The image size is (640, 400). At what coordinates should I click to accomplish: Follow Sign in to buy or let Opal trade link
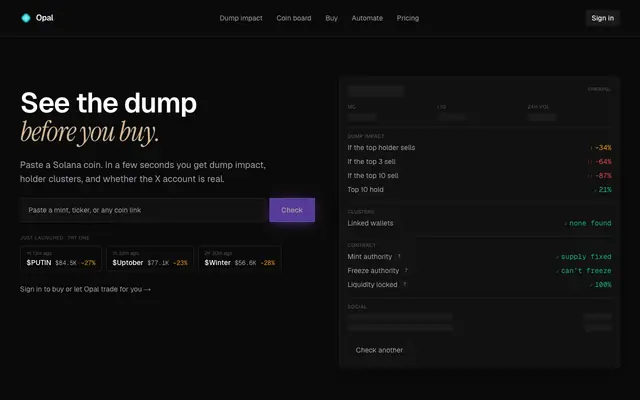click(x=85, y=289)
